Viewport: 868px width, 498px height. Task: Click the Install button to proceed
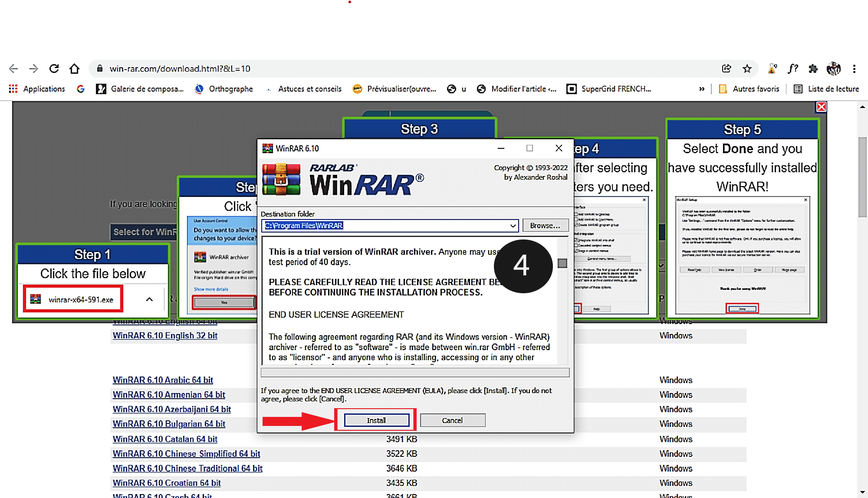375,420
